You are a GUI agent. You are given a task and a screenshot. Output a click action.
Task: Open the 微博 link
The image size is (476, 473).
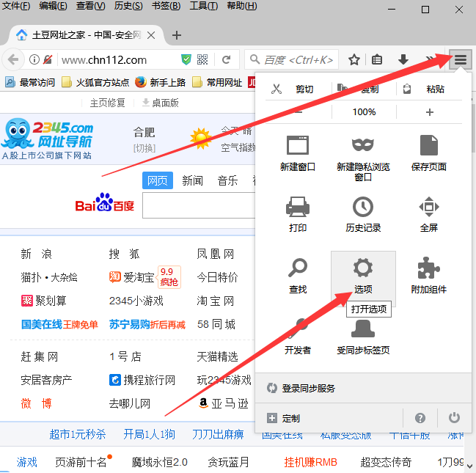coord(37,403)
